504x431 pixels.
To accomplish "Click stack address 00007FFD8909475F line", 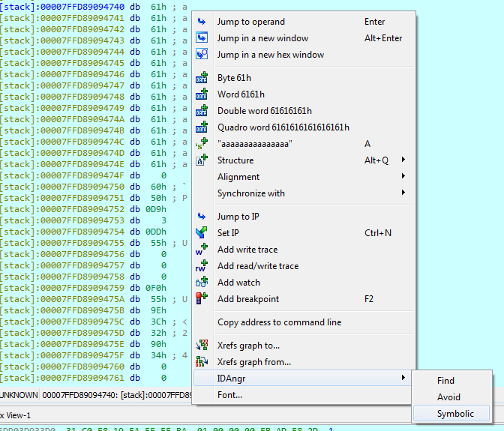I will pyautogui.click(x=94, y=355).
